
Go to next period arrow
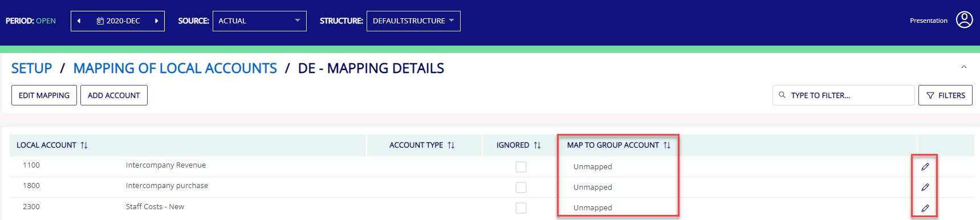156,21
